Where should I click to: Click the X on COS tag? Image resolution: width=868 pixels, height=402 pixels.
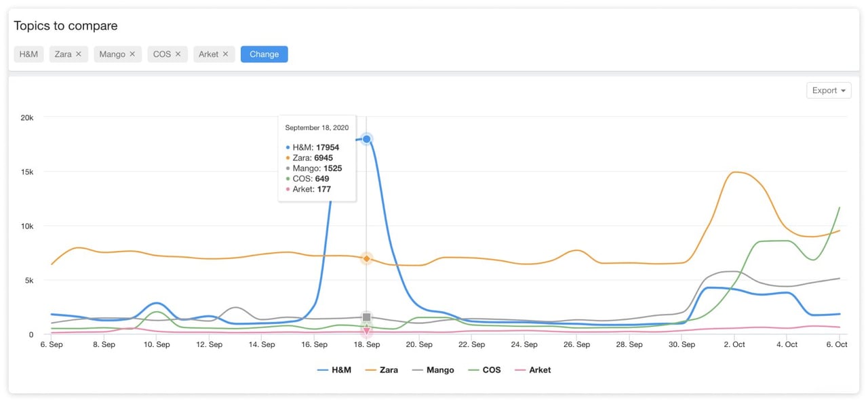click(178, 54)
